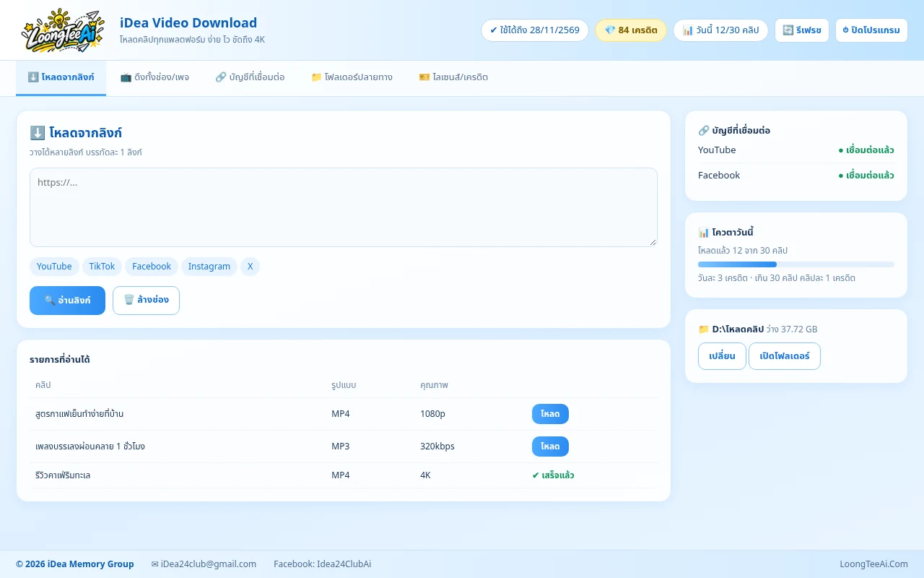Click the MP3 format cell
Screen dimensions: 924x578
pyautogui.click(x=341, y=447)
